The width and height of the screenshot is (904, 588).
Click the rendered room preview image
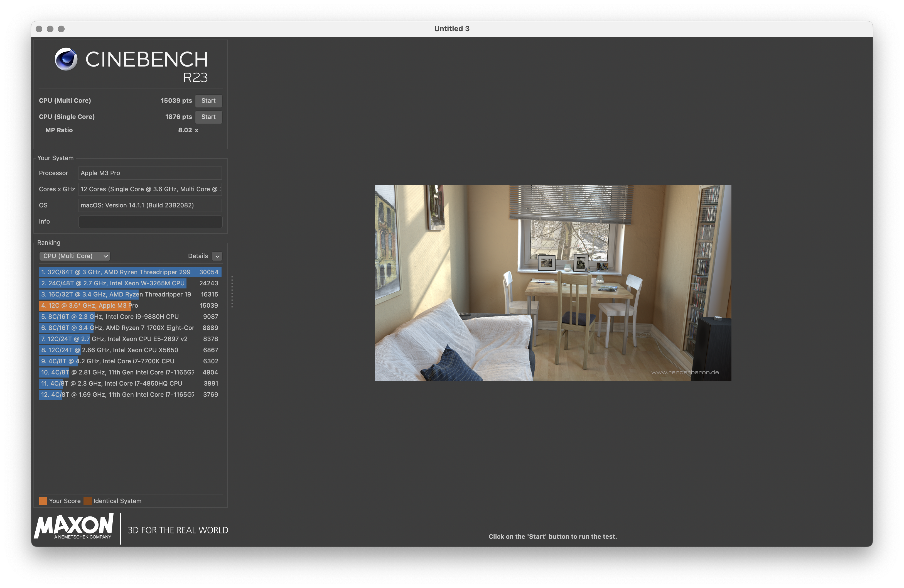pos(553,283)
